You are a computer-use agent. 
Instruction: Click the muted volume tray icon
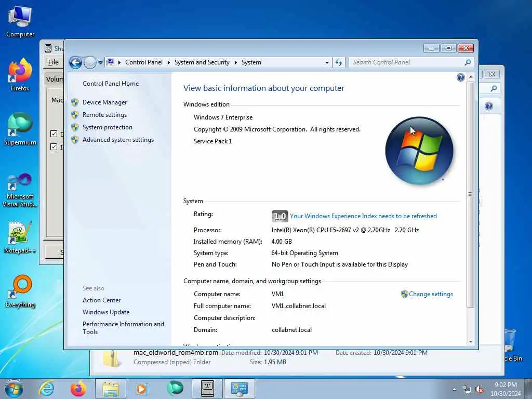pyautogui.click(x=480, y=390)
